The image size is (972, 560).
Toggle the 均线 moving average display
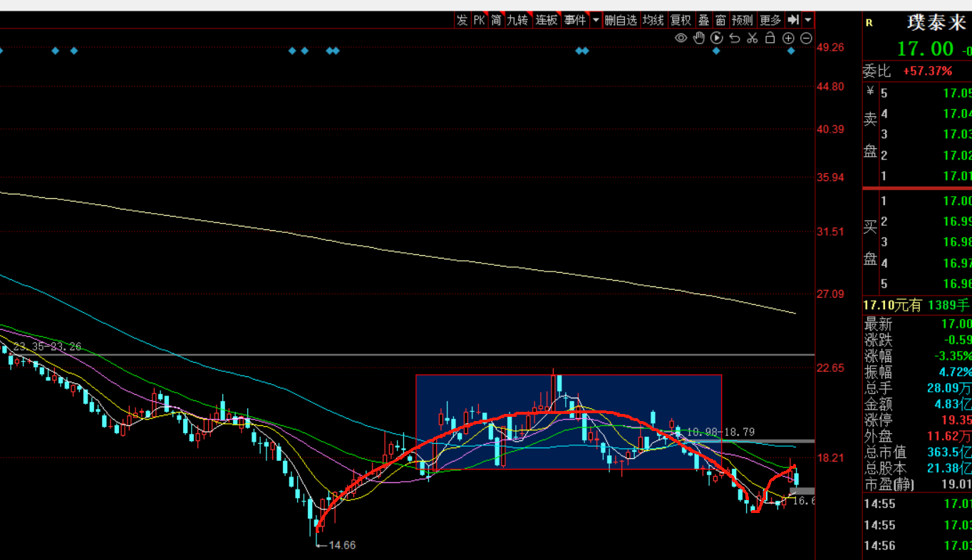653,20
